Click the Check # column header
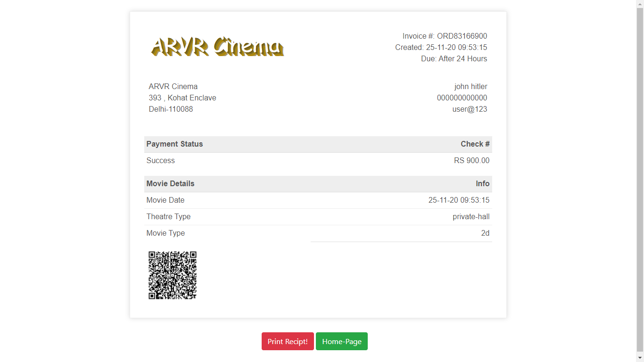The height and width of the screenshot is (362, 644). click(x=475, y=144)
